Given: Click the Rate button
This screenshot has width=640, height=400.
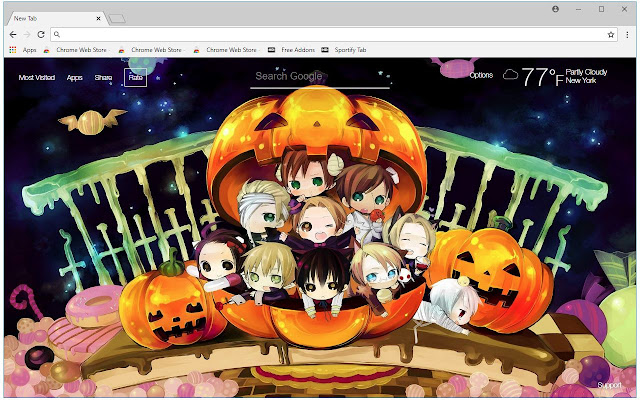Looking at the screenshot, I should (x=136, y=77).
